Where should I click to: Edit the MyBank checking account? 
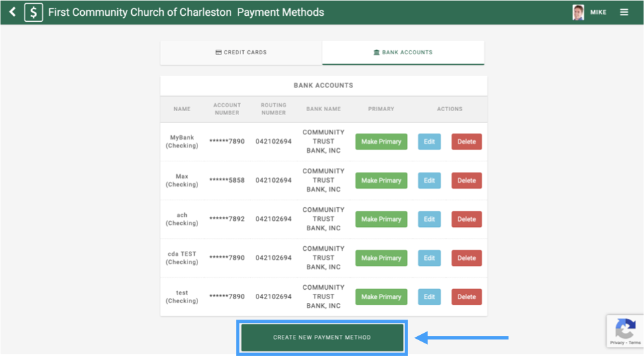coord(429,142)
